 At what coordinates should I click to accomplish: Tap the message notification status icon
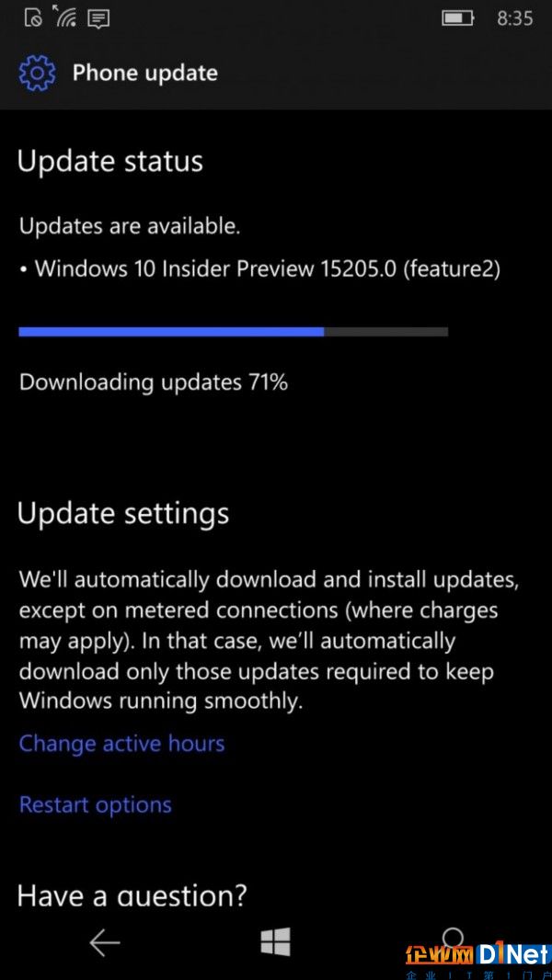(x=98, y=18)
